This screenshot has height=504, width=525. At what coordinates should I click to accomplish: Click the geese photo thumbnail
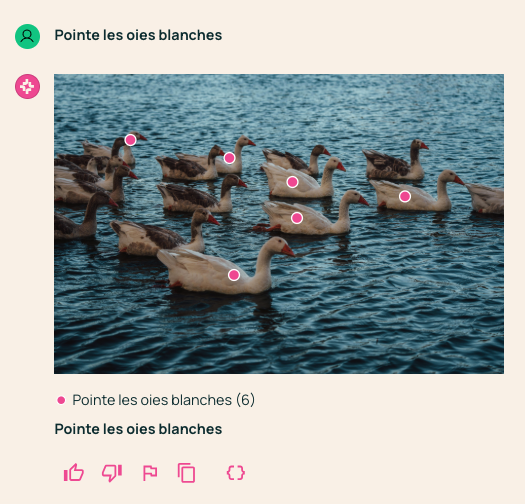pyautogui.click(x=279, y=224)
